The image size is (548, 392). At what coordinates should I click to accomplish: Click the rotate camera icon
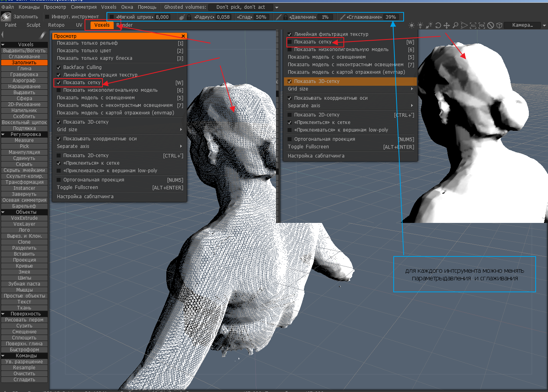[438, 25]
